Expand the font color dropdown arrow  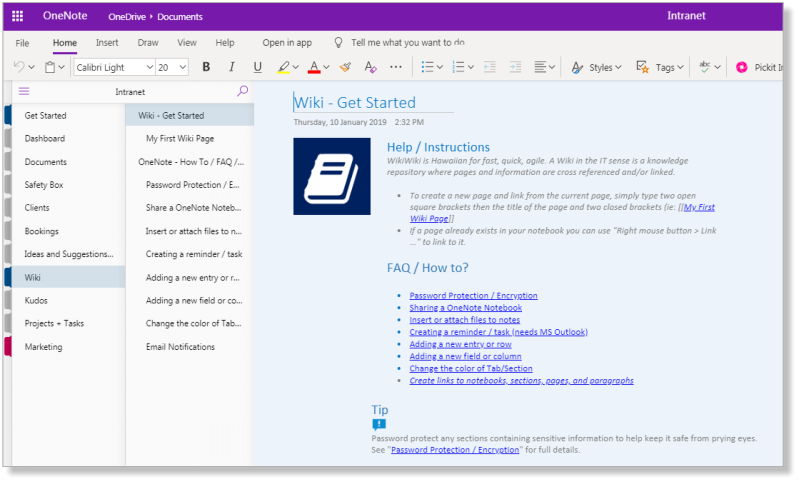tap(326, 67)
